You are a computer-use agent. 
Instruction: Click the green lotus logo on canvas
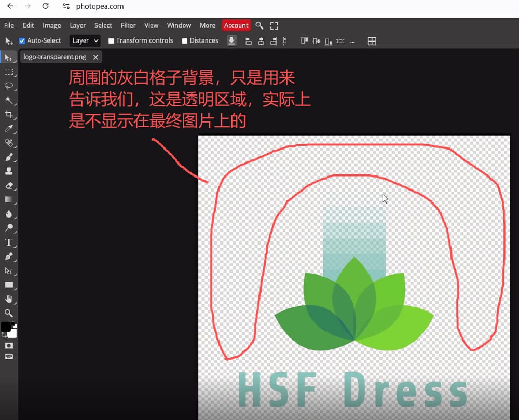[354, 304]
